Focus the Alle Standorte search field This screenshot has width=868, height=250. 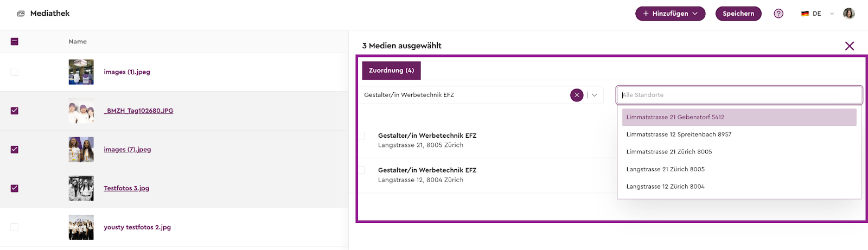click(x=738, y=95)
